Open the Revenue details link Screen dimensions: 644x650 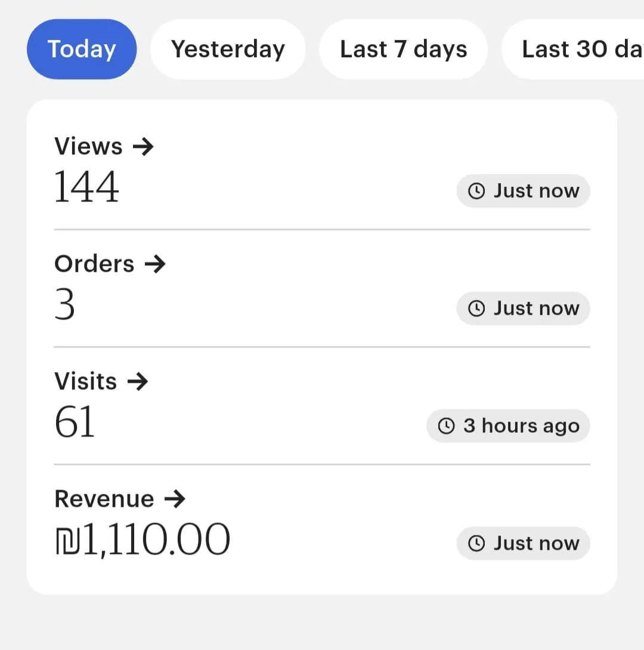[x=104, y=499]
